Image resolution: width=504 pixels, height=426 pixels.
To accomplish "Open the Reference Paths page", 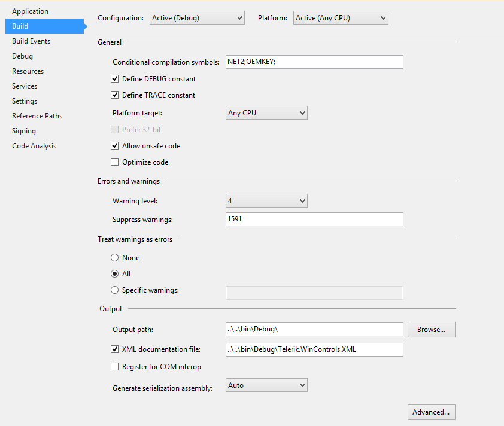I will click(37, 115).
